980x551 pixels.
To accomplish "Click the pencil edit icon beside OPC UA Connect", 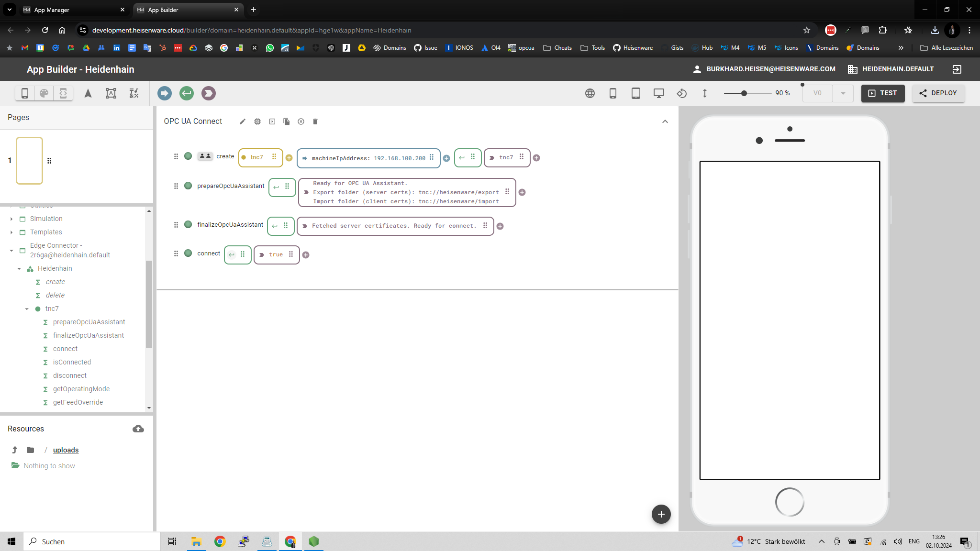I will (243, 121).
